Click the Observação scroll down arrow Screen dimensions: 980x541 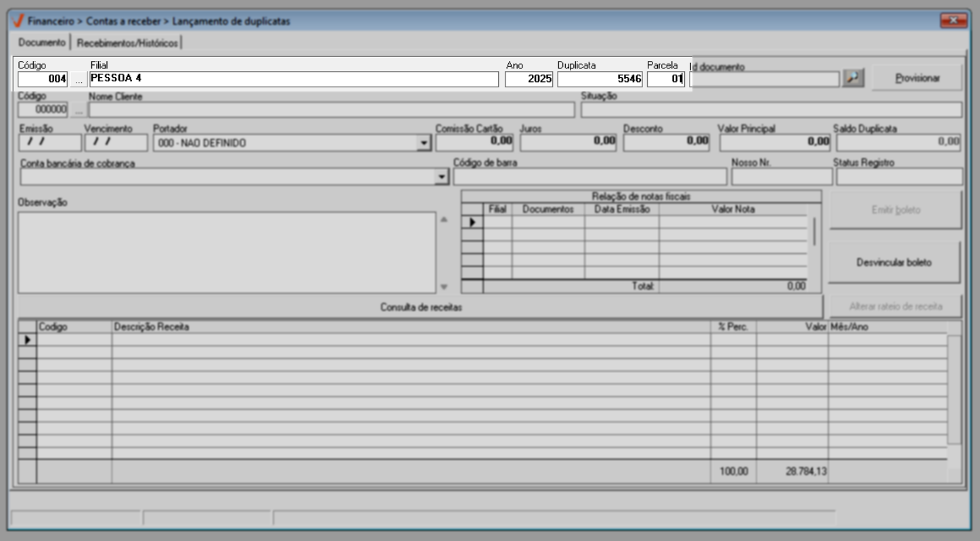[444, 286]
